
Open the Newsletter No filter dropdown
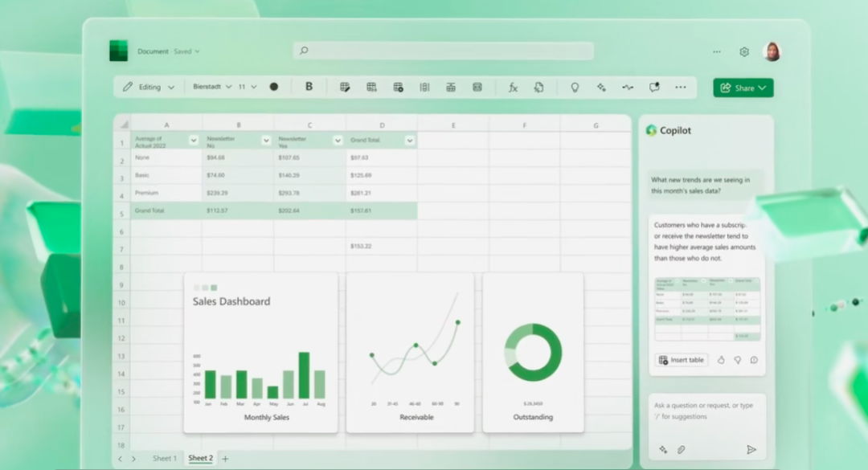[x=266, y=141]
